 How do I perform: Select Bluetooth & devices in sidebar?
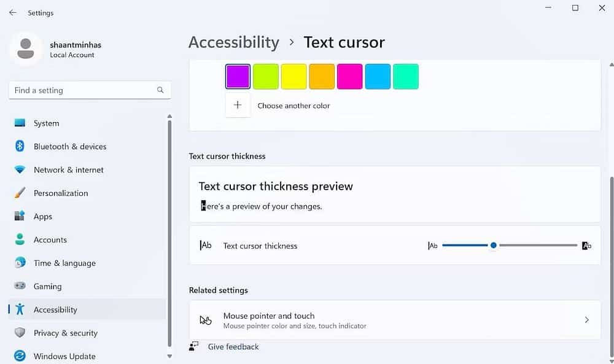[69, 146]
